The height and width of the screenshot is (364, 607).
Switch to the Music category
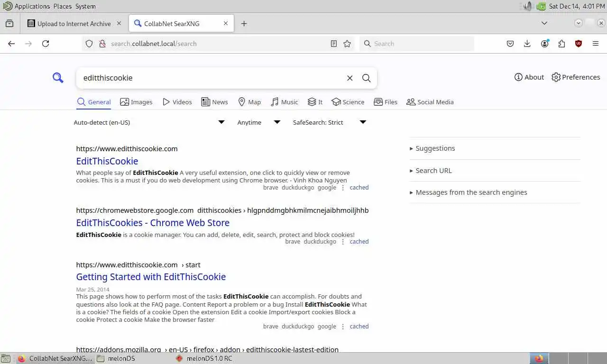click(x=285, y=102)
